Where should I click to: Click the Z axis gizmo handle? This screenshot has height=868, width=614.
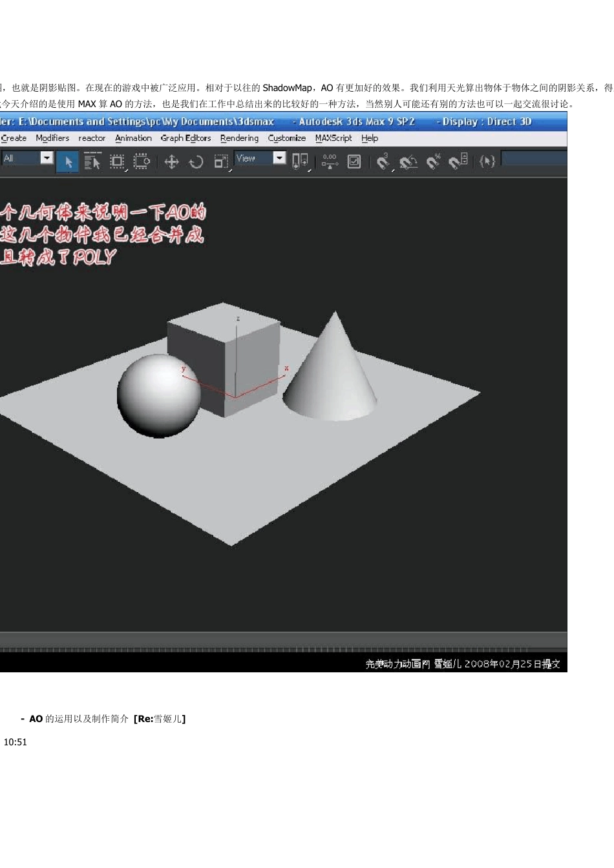coord(238,320)
